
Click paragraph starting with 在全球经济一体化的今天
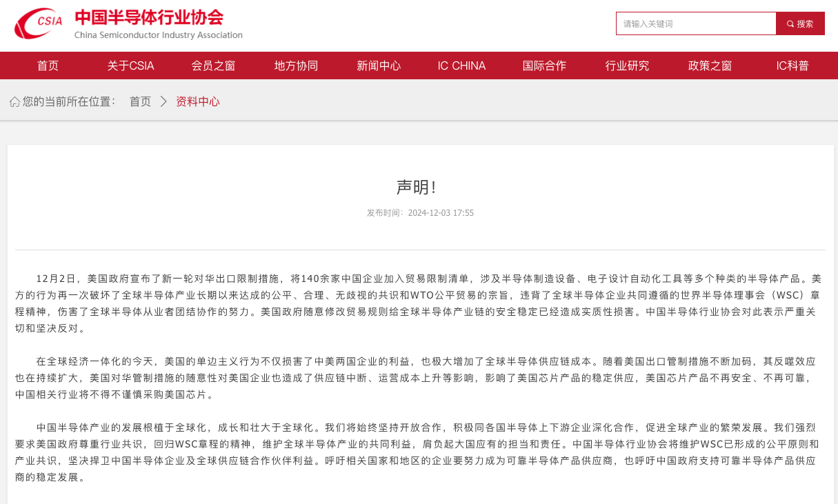416,378
